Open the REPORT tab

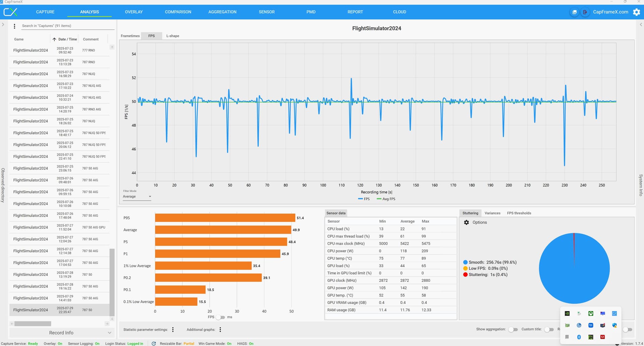click(x=355, y=12)
